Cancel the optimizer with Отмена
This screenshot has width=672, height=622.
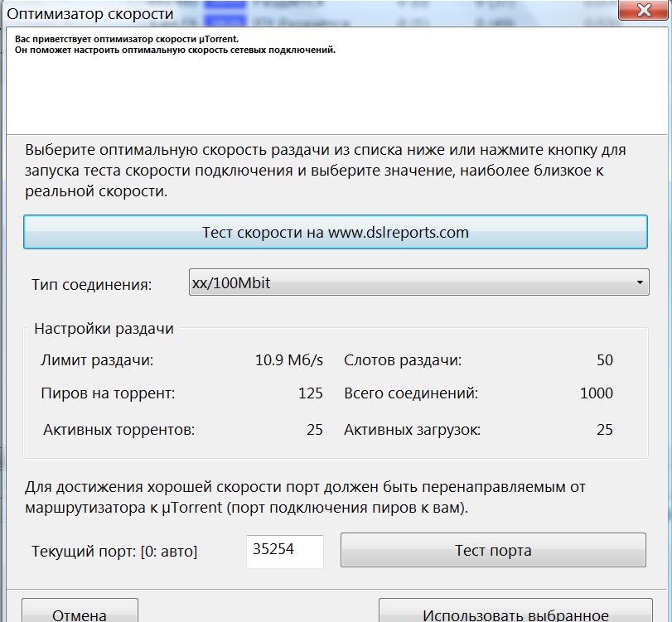click(x=80, y=613)
